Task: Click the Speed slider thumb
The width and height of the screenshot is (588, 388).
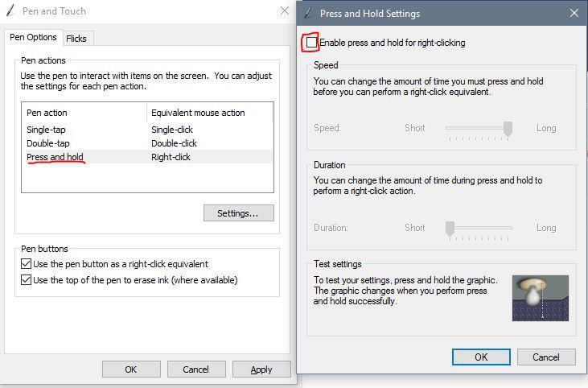Action: tap(508, 129)
